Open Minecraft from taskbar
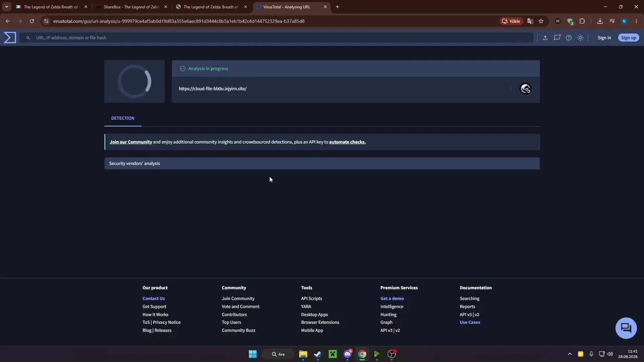 (333, 354)
